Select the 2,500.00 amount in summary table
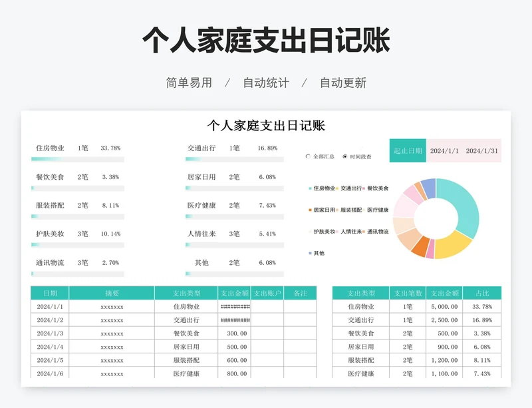 tap(444, 320)
